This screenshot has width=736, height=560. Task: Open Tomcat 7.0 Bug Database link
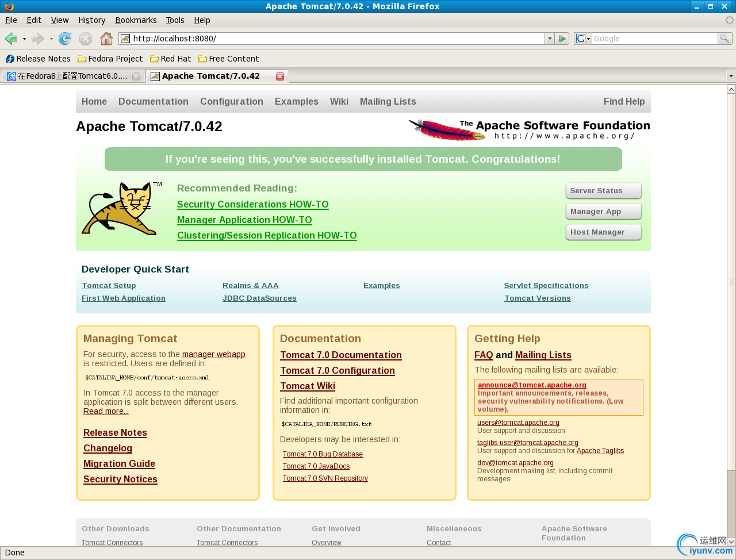tap(323, 454)
